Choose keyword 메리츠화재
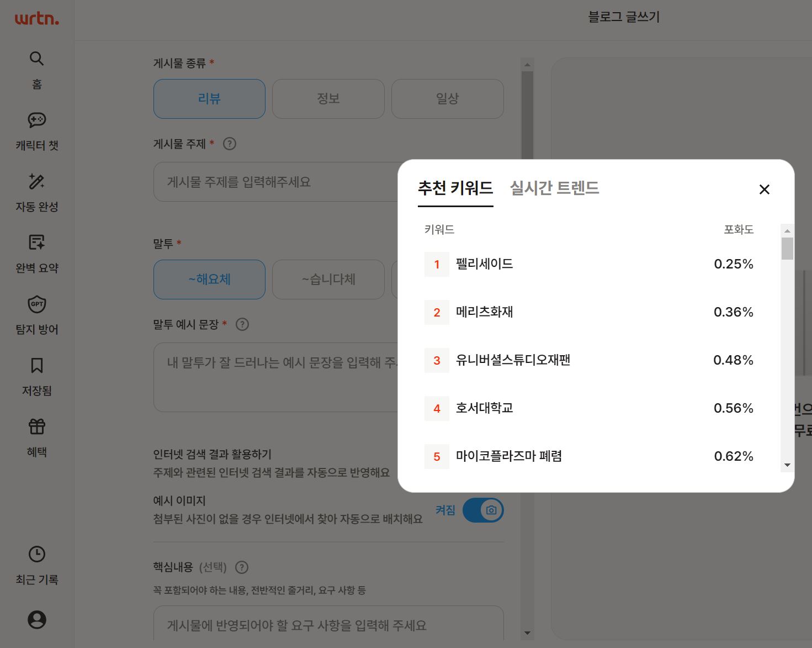Viewport: 812px width, 648px height. click(484, 312)
